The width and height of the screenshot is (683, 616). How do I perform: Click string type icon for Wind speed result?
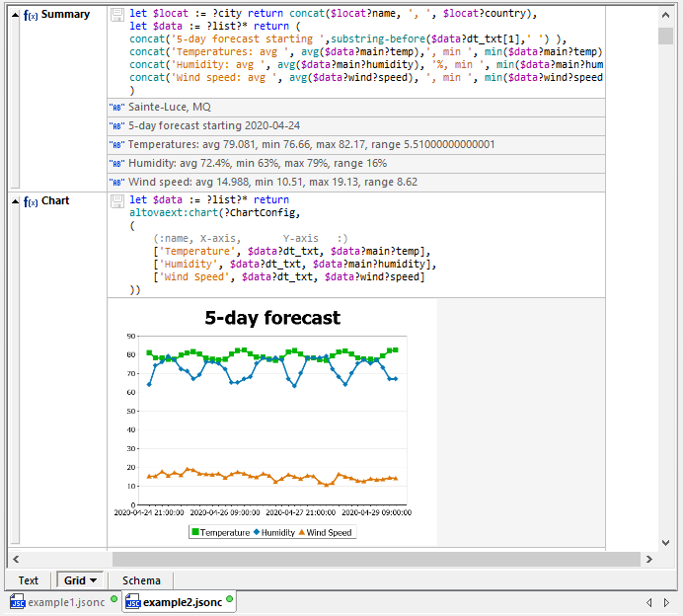click(117, 183)
